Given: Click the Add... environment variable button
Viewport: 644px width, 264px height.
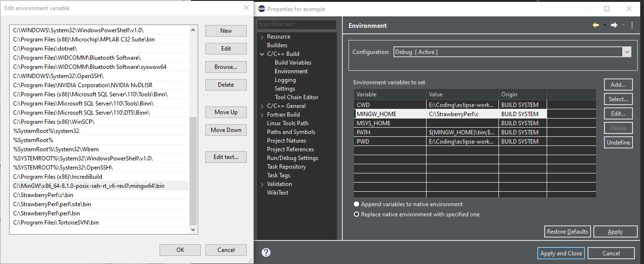Looking at the screenshot, I should [617, 85].
